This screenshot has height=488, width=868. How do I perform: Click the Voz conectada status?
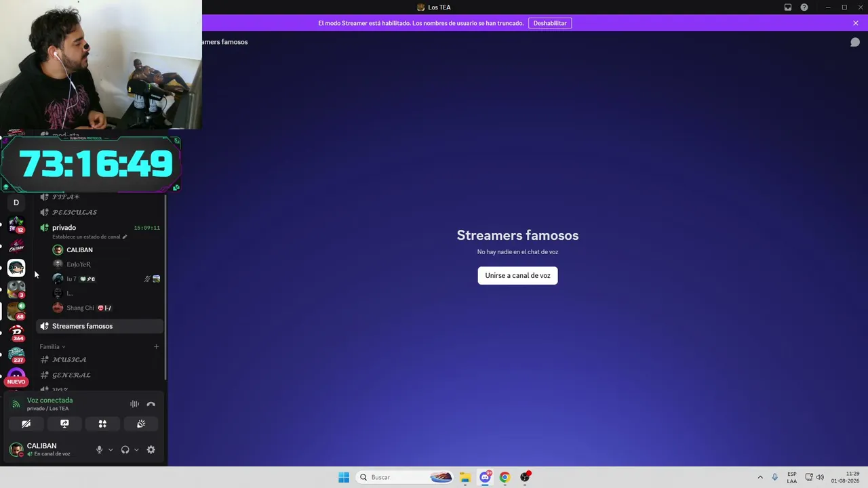[50, 401]
